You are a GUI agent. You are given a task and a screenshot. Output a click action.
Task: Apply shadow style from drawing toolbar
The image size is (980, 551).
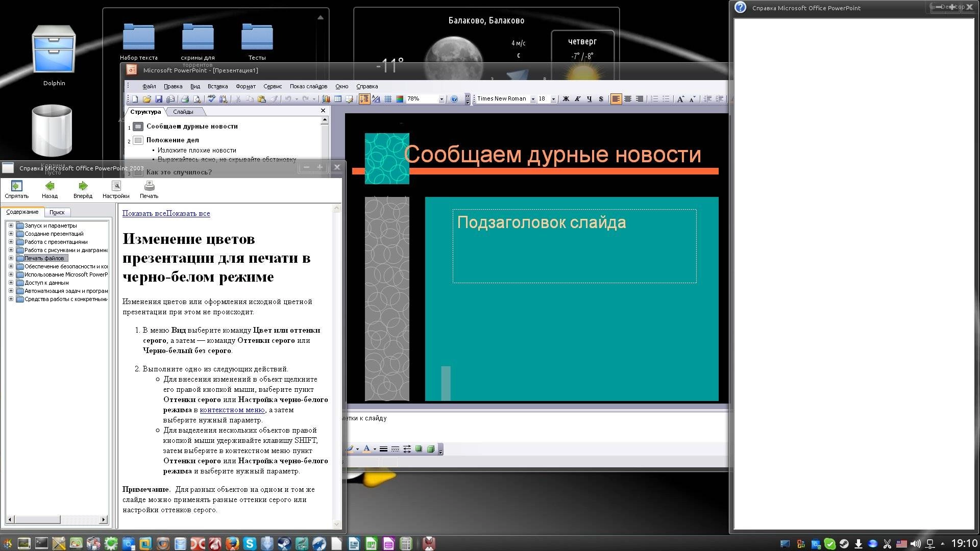(419, 449)
